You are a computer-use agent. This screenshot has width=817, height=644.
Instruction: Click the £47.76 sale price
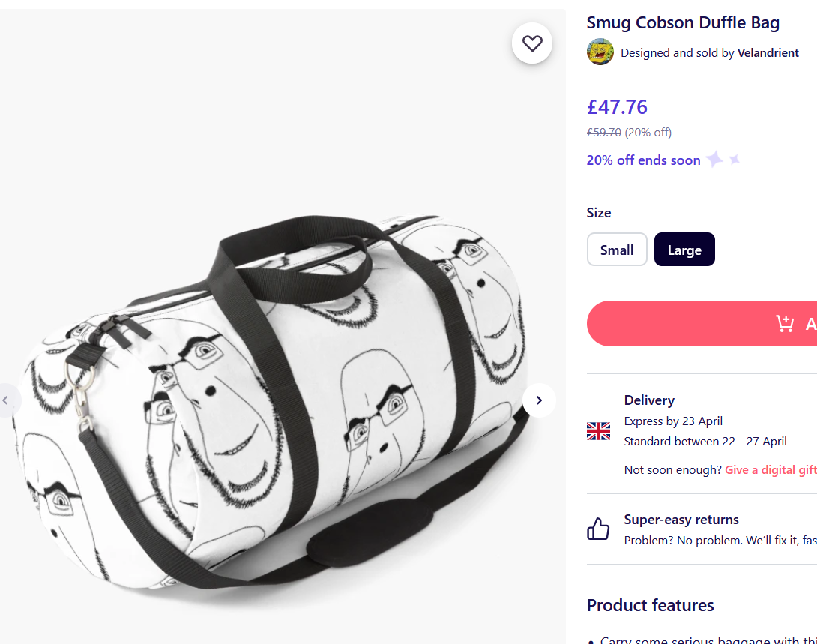pyautogui.click(x=617, y=107)
